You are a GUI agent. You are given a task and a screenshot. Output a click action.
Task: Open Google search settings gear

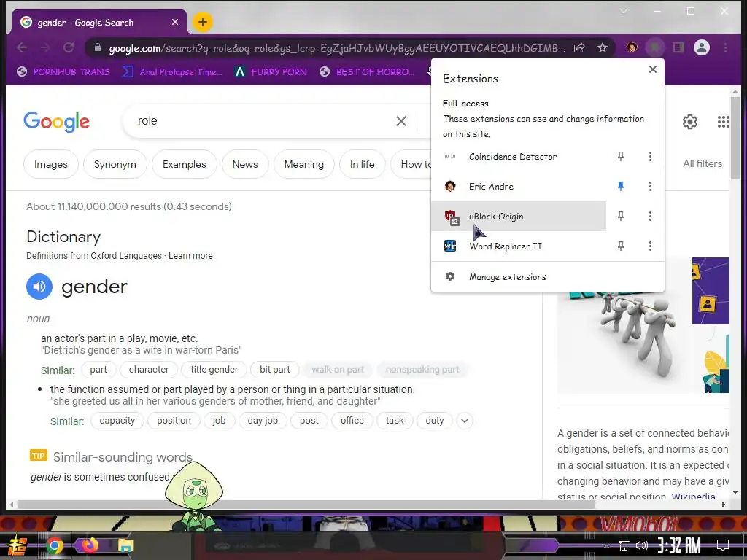pos(690,122)
